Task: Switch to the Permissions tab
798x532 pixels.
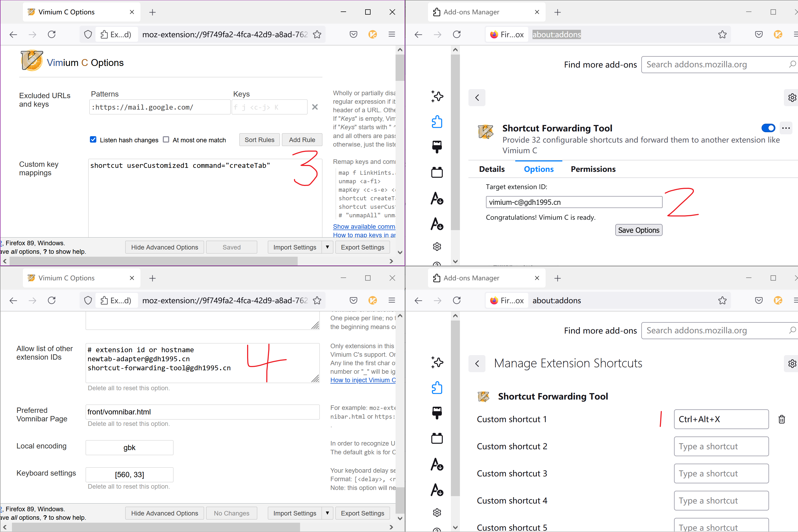Action: pyautogui.click(x=593, y=169)
